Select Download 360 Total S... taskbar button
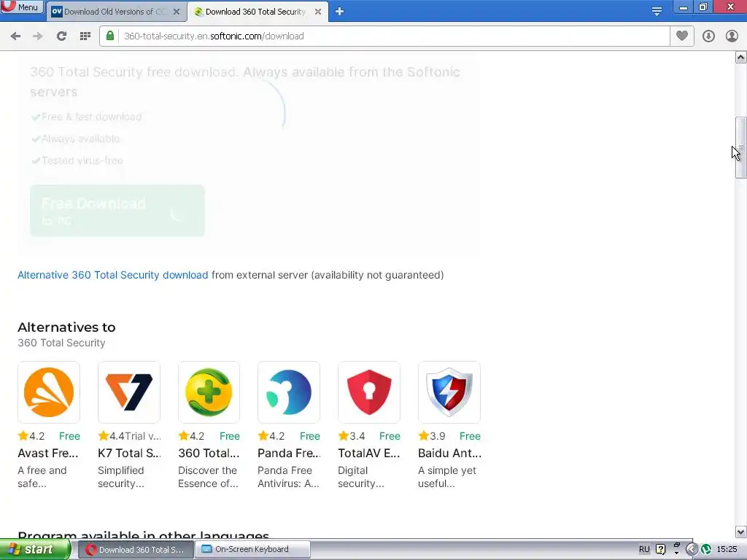The width and height of the screenshot is (747, 560). [x=135, y=549]
